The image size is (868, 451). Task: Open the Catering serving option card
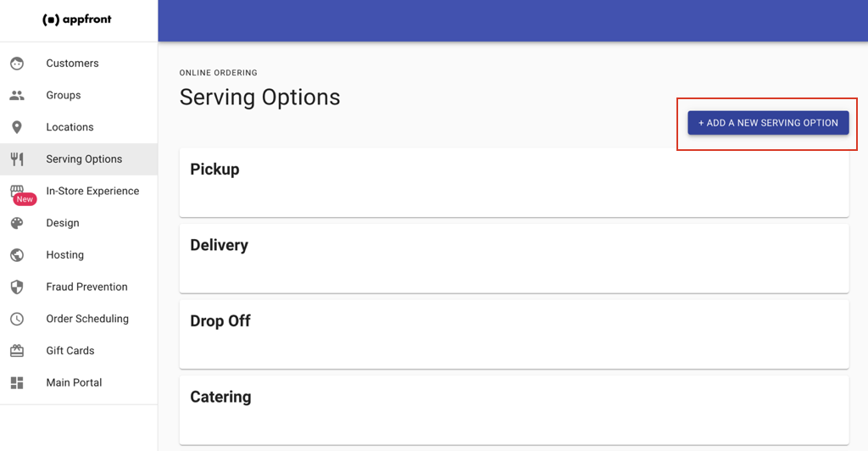click(x=514, y=410)
